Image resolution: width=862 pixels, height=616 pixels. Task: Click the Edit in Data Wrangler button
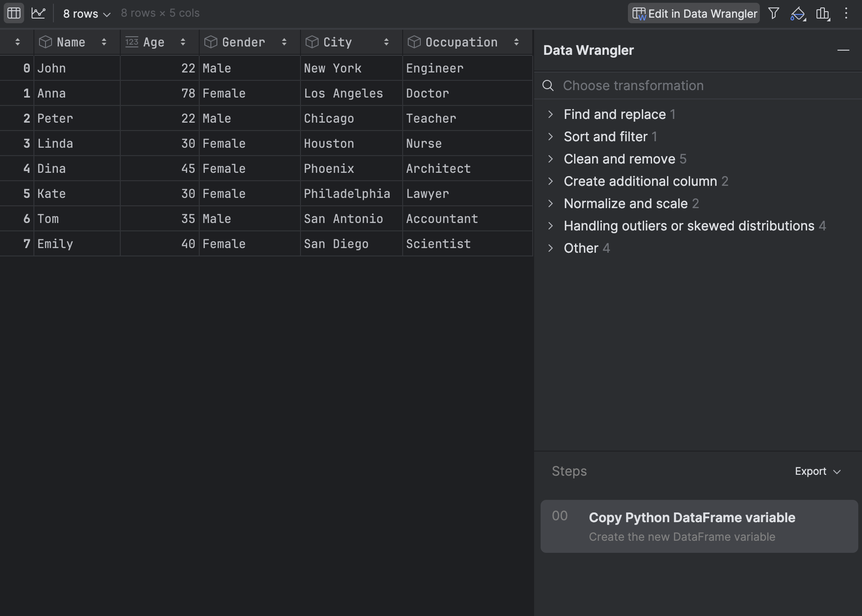click(x=693, y=13)
